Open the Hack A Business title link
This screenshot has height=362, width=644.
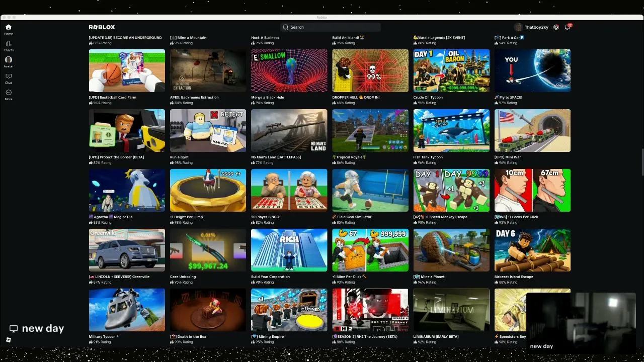(265, 38)
